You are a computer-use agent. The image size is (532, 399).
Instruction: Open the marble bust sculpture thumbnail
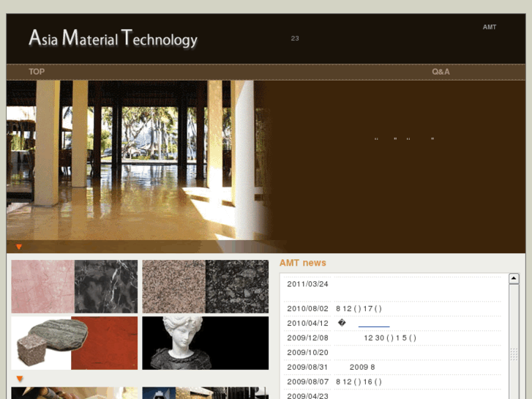(206, 343)
